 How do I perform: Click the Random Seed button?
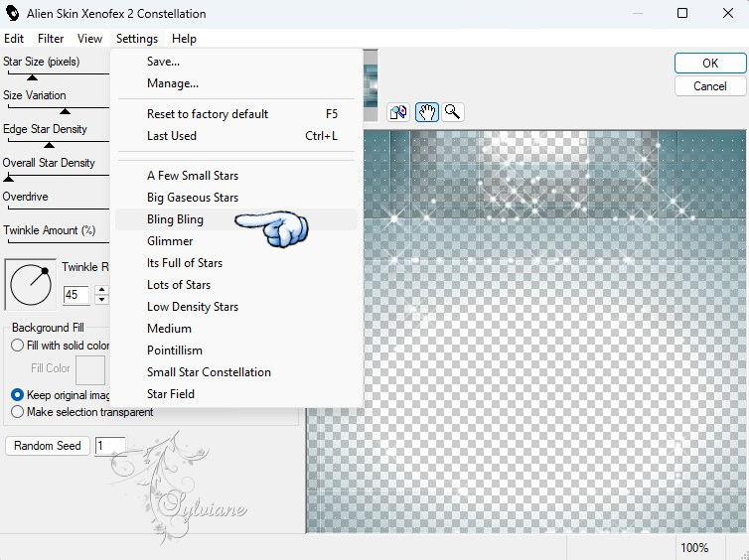pyautogui.click(x=48, y=446)
